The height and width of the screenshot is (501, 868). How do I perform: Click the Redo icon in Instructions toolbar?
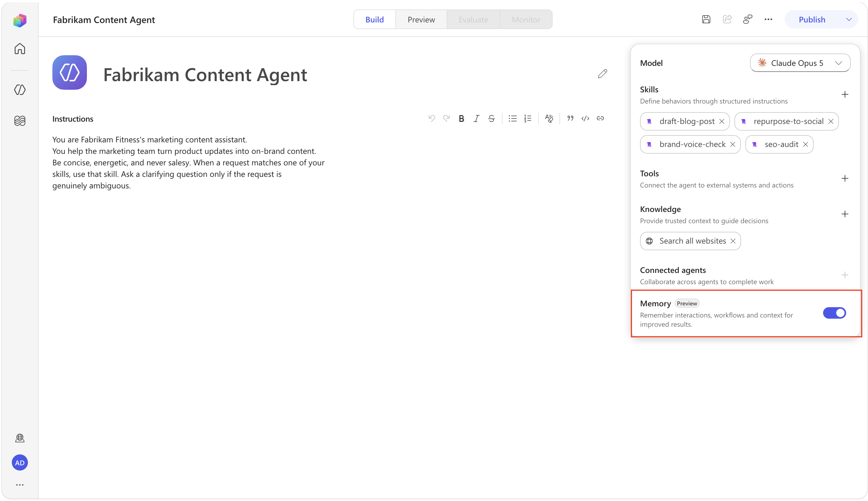click(446, 118)
